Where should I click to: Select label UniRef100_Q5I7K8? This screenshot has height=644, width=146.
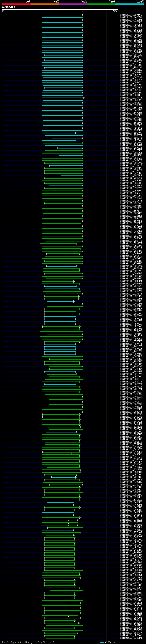pyautogui.click(x=131, y=87)
